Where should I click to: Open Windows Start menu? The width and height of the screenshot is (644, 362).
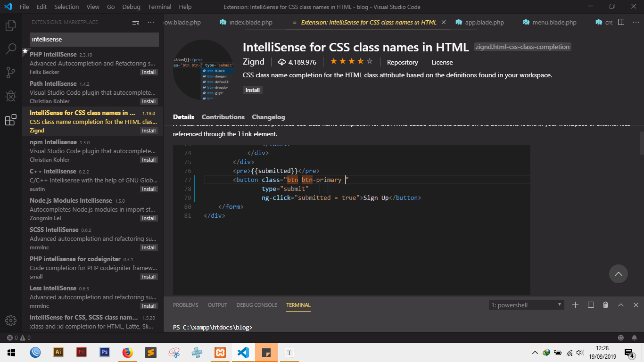(x=11, y=352)
